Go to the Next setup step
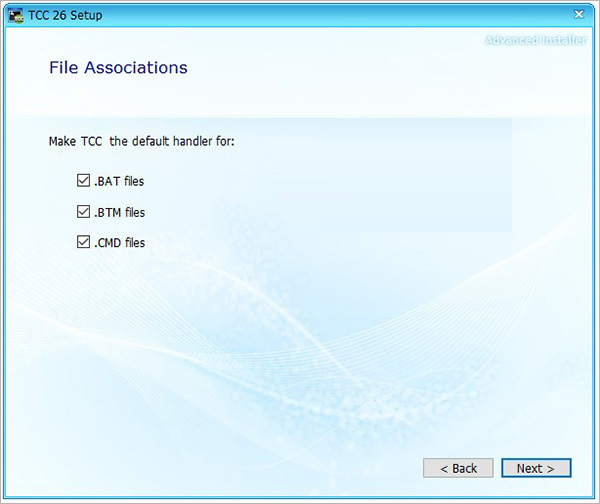Viewport: 600px width, 504px height. point(536,468)
